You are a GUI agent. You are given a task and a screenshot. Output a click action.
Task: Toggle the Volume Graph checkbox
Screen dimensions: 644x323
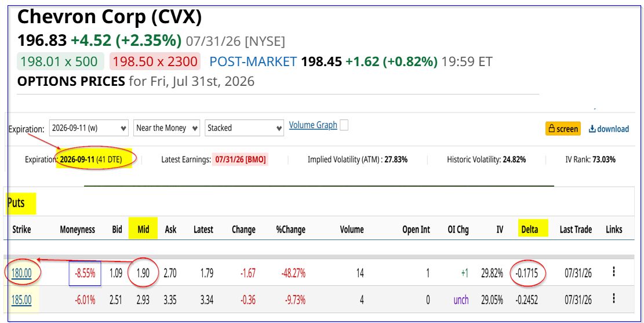pyautogui.click(x=344, y=125)
